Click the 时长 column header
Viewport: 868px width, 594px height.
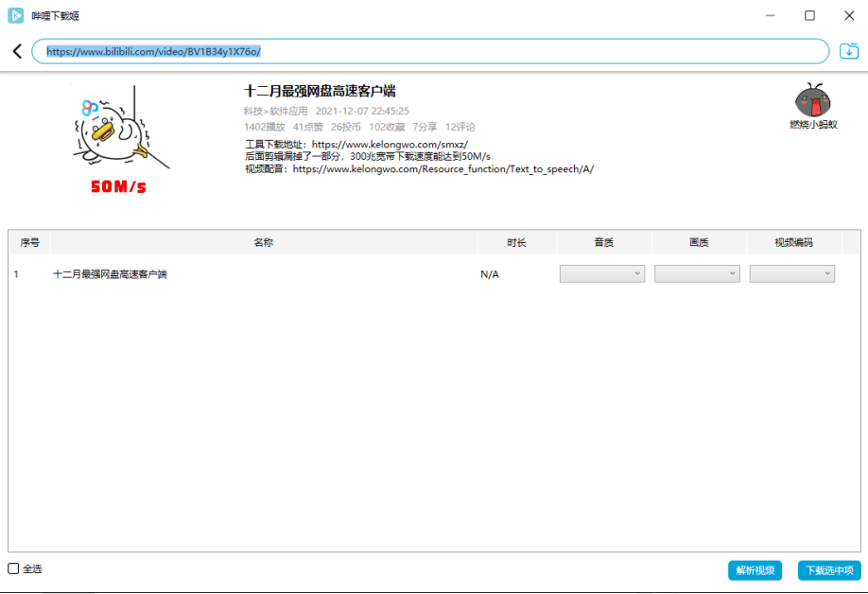(516, 242)
